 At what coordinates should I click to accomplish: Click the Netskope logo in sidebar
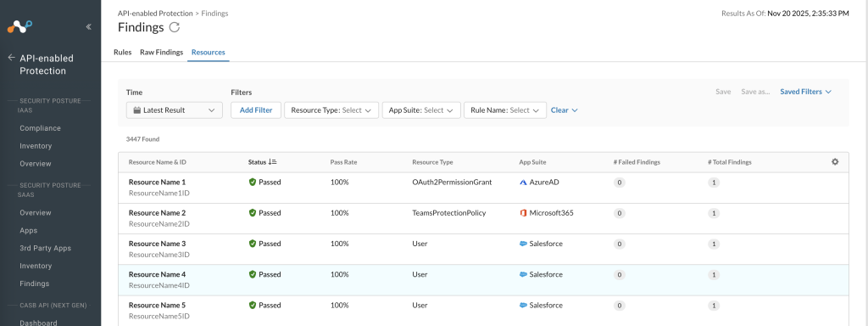pyautogui.click(x=19, y=26)
